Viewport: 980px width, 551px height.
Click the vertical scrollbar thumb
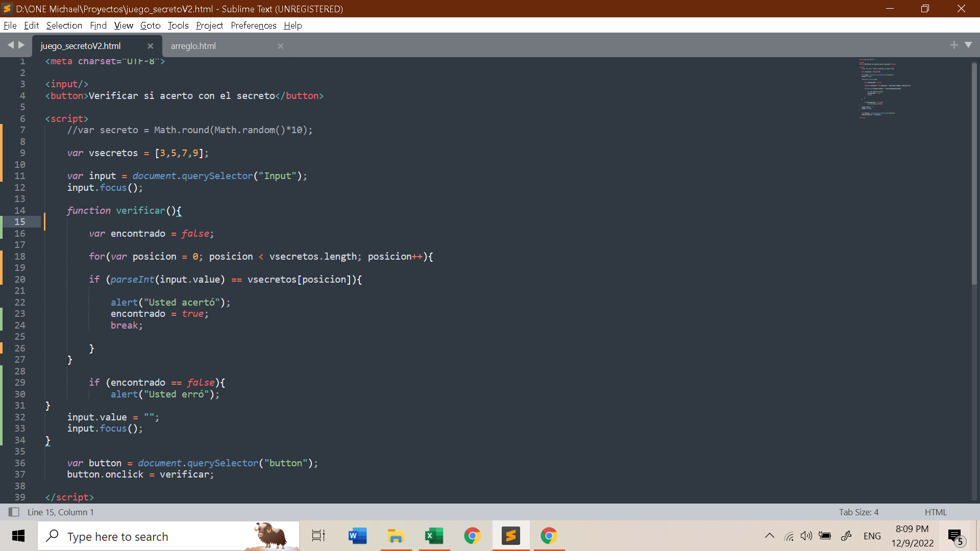coord(974,173)
